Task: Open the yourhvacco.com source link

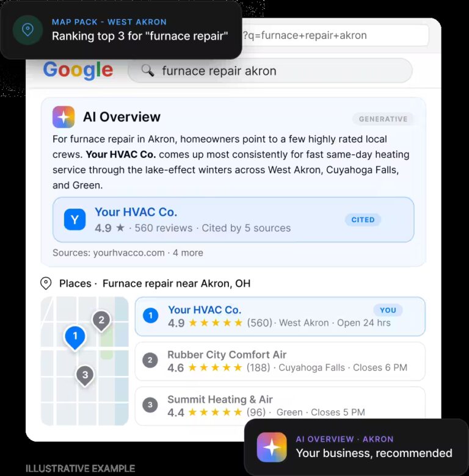Action: tap(129, 253)
